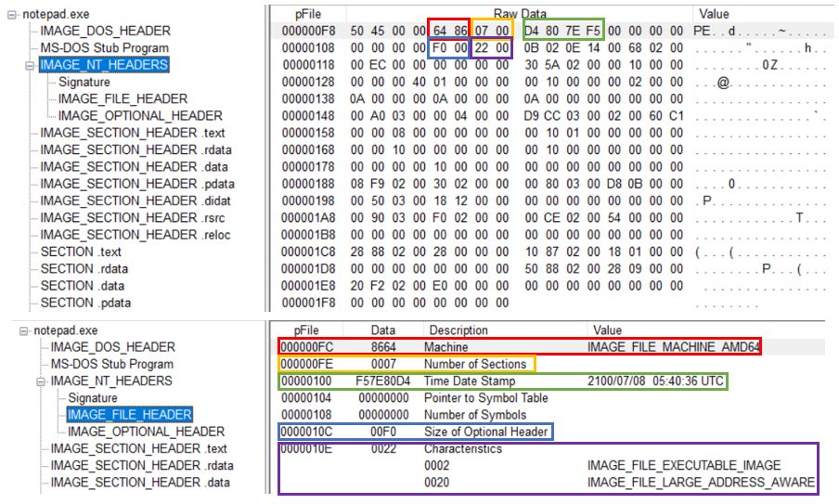Viewport: 839px width, 504px height.
Task: Click IMAGE_FILE_EXECUTABLE_IMAGE flag entry
Action: [x=684, y=466]
